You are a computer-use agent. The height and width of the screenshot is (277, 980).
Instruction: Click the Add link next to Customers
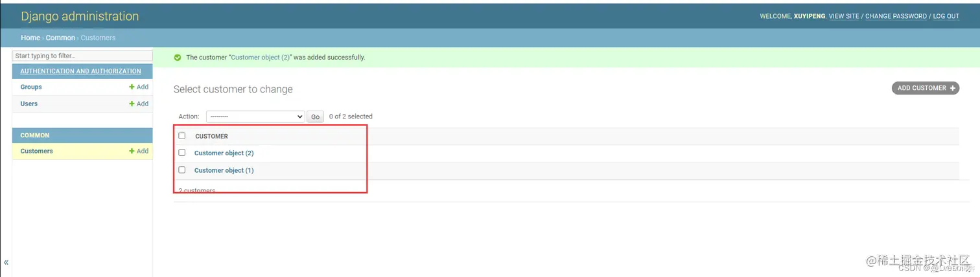coord(139,151)
